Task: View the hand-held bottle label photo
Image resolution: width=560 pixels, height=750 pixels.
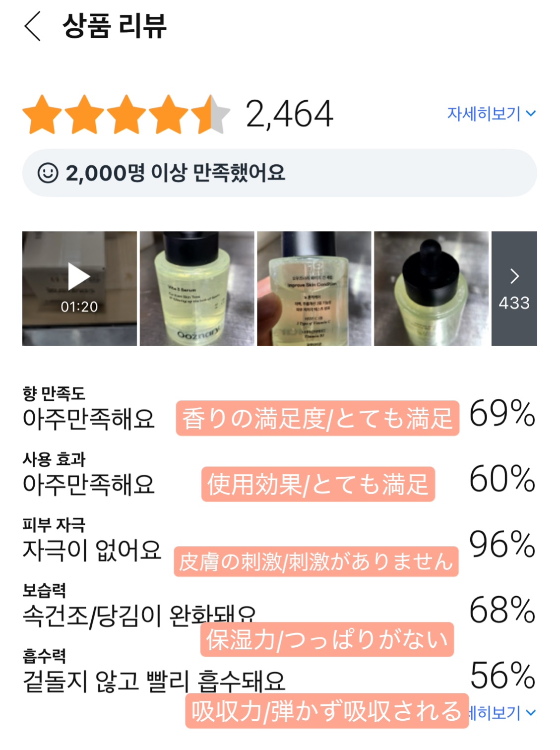Action: click(314, 288)
